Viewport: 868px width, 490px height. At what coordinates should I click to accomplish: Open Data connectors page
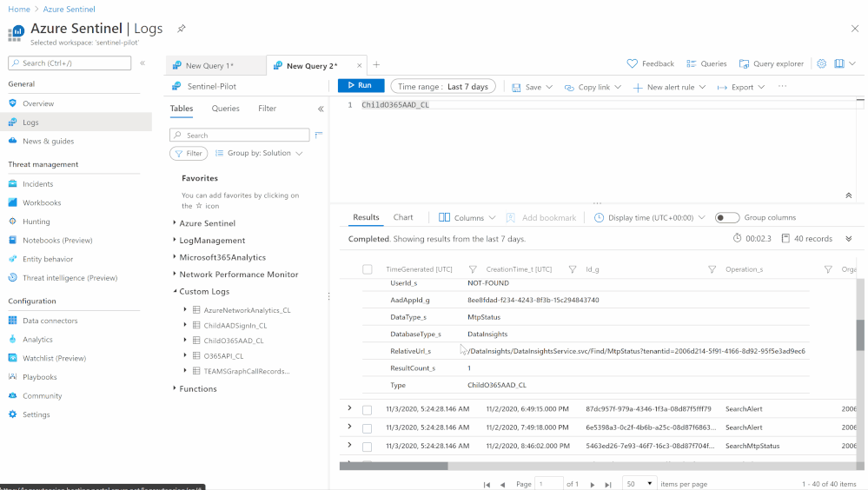[x=50, y=321]
